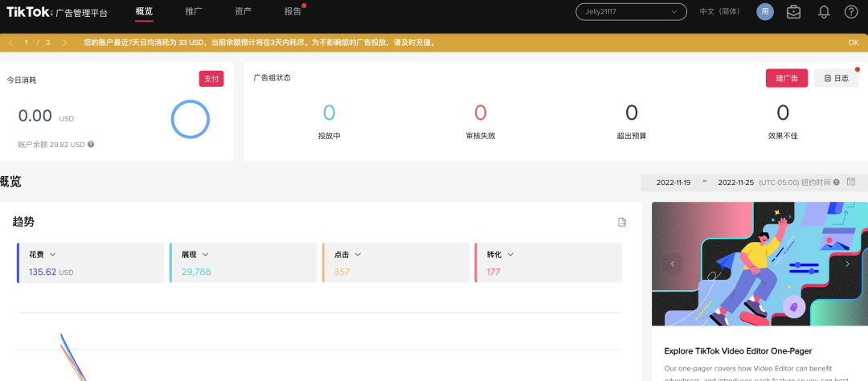Expand the 转化 metric dropdown

(x=510, y=254)
